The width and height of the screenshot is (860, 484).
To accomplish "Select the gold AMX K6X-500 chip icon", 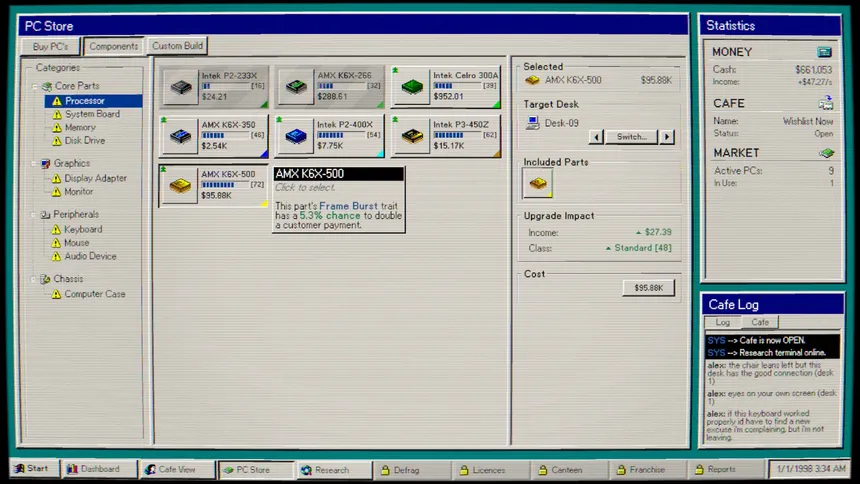I will point(180,185).
